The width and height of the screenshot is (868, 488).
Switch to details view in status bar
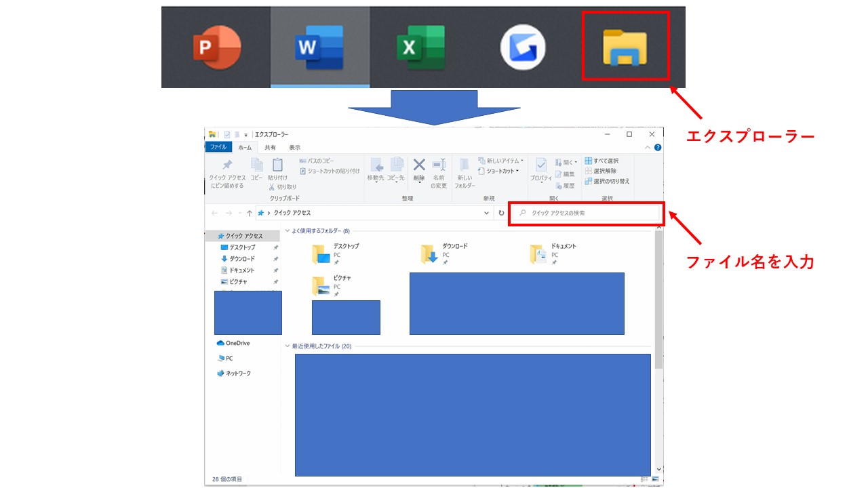[644, 479]
